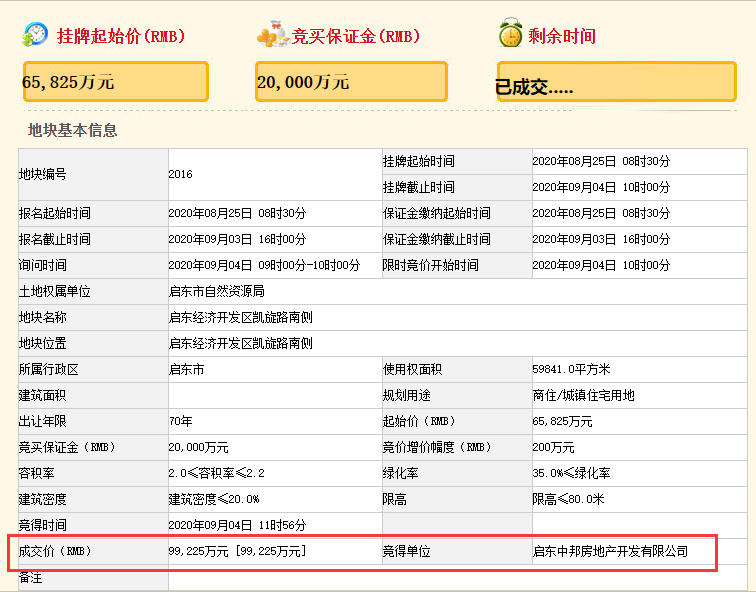Select the 启东市自然资源局 owner value
This screenshot has width=756, height=592.
216,291
